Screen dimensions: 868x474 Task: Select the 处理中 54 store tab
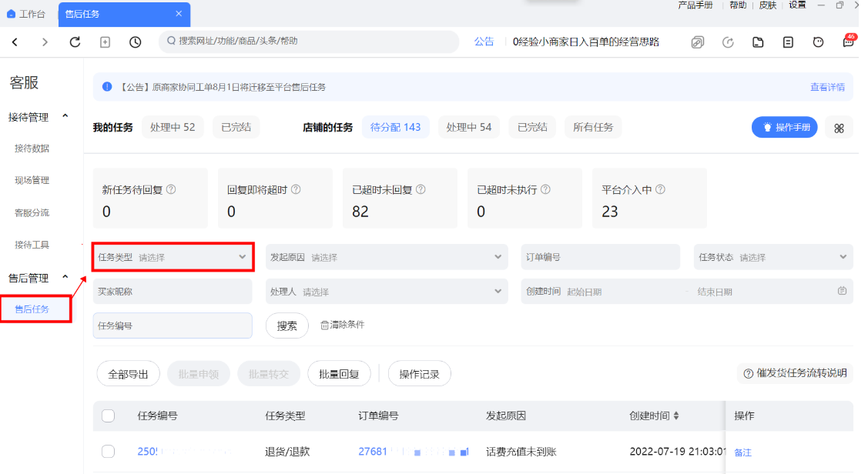(x=469, y=127)
